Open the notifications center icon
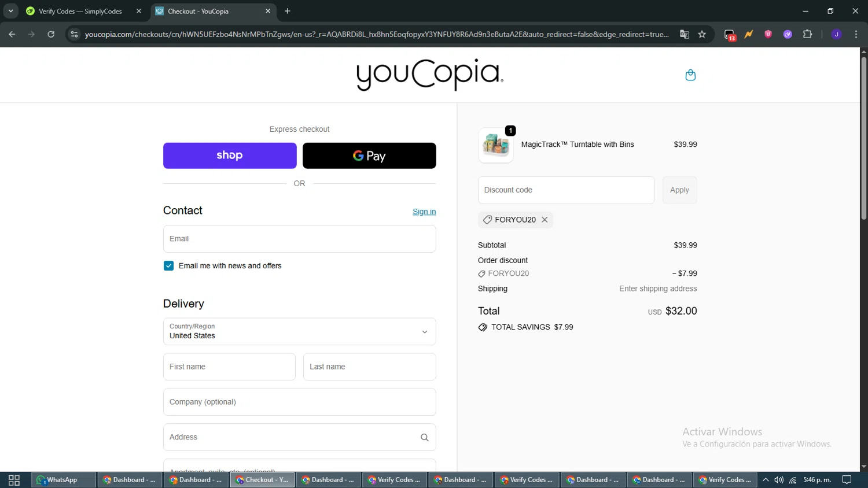This screenshot has height=488, width=868. [847, 480]
